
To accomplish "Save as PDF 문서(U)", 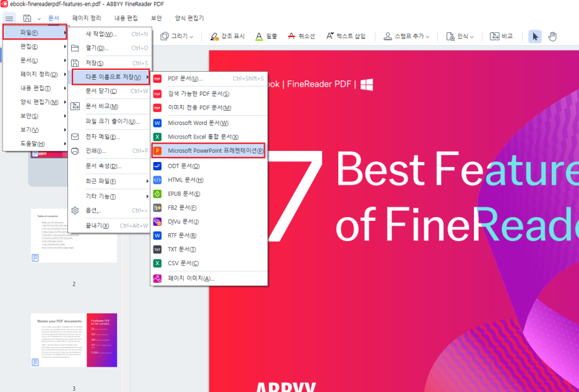I will [x=209, y=79].
